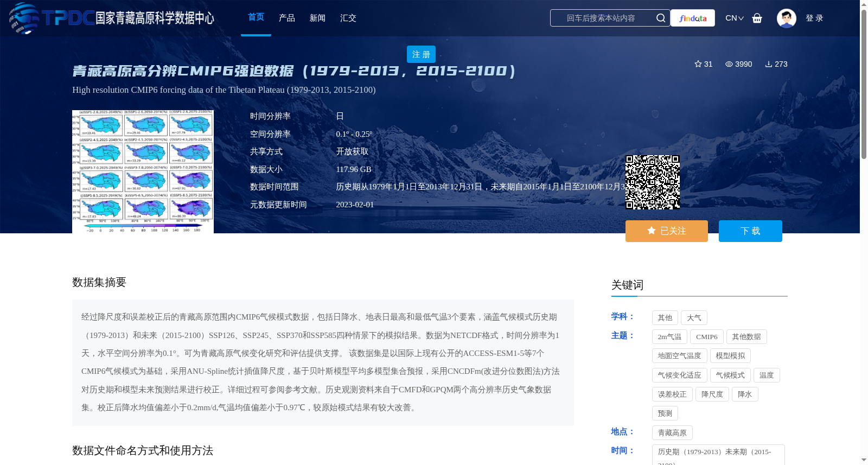Click the QR code image
Viewport: 868px width, 465px height.
click(653, 182)
